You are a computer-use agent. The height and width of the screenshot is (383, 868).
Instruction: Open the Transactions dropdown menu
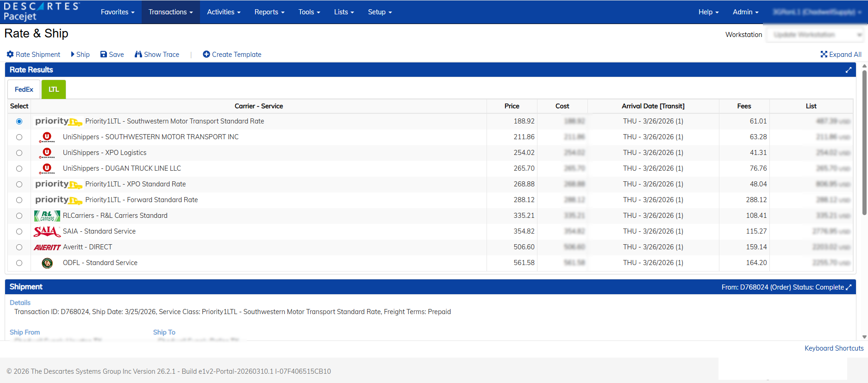coord(170,12)
